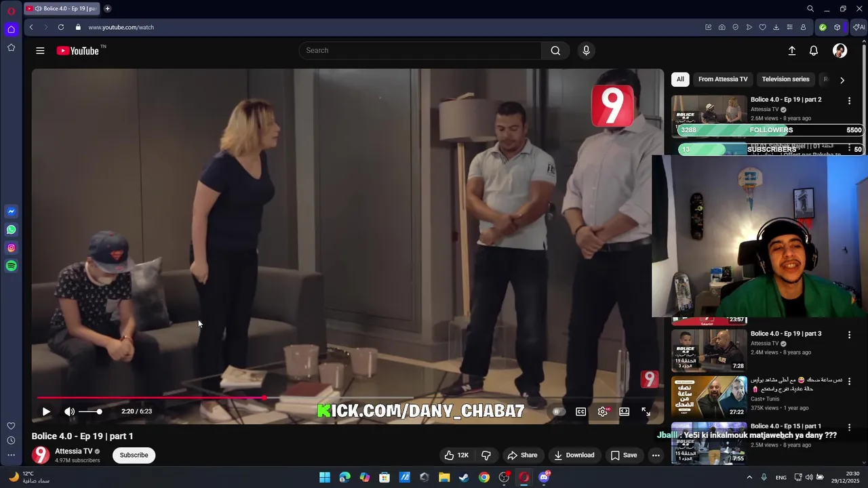Open Opera tab search magnifier
Screen dimensions: 868x488
tap(810, 9)
